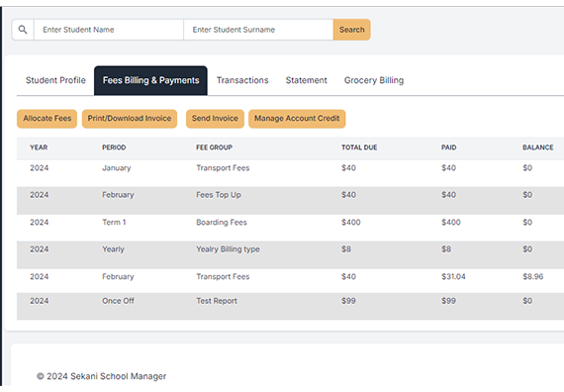Select the January period cell
Image resolution: width=564 pixels, height=392 pixels.
(x=117, y=168)
